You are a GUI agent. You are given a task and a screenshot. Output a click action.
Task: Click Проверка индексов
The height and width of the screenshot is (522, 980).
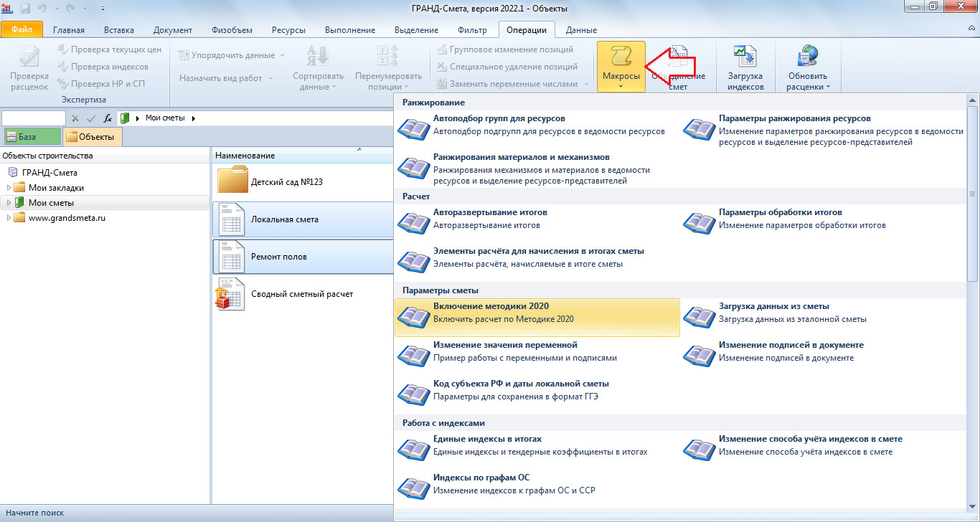pos(103,67)
